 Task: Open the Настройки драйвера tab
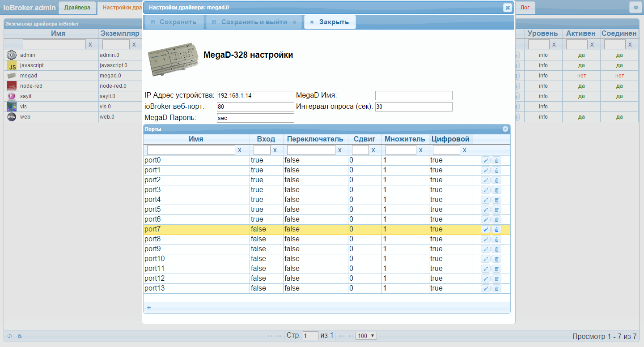tap(120, 8)
